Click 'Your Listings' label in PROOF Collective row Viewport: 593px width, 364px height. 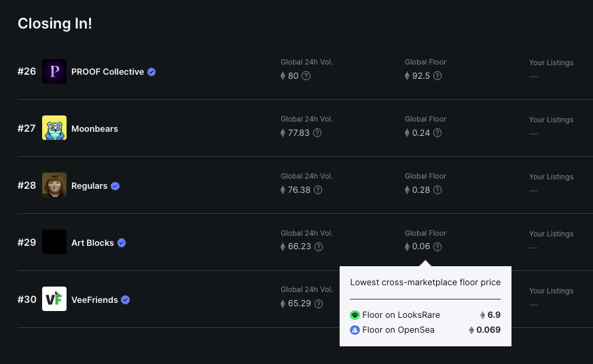pyautogui.click(x=551, y=62)
